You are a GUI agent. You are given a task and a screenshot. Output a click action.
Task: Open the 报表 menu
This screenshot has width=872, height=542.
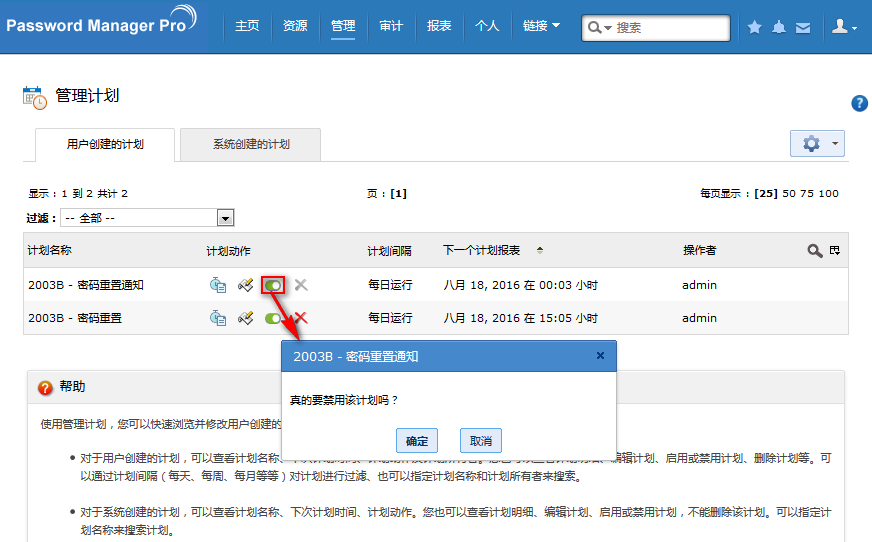[439, 26]
